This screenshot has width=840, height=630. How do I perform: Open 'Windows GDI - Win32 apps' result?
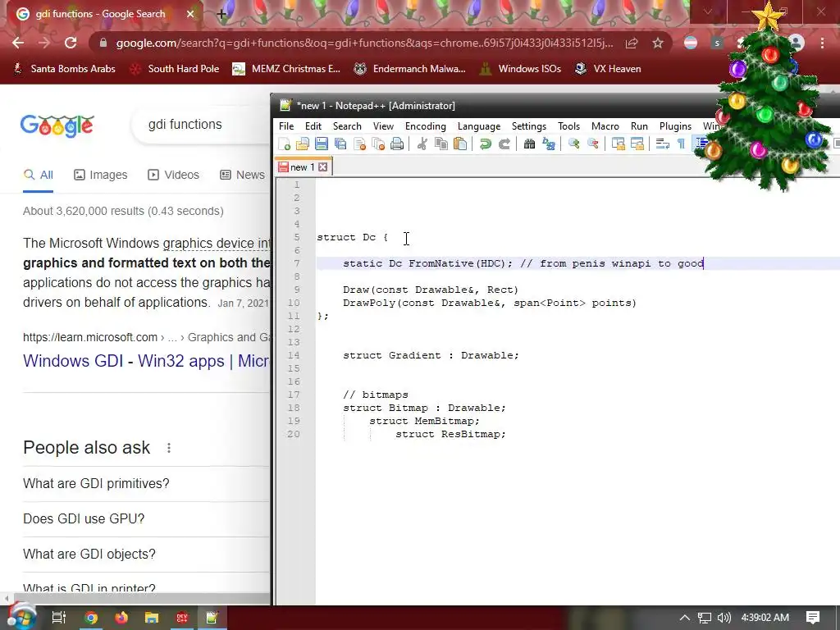[146, 361]
